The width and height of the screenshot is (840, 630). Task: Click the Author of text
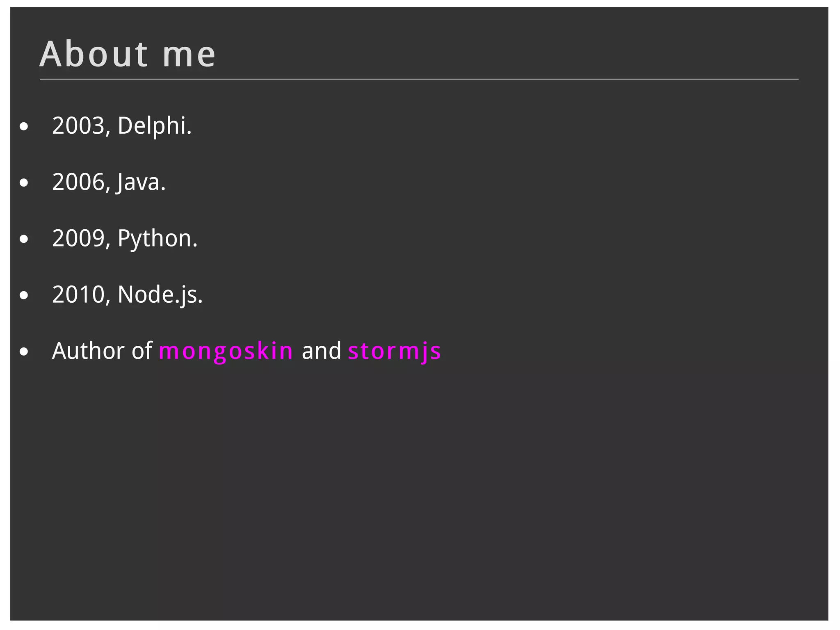coord(102,351)
